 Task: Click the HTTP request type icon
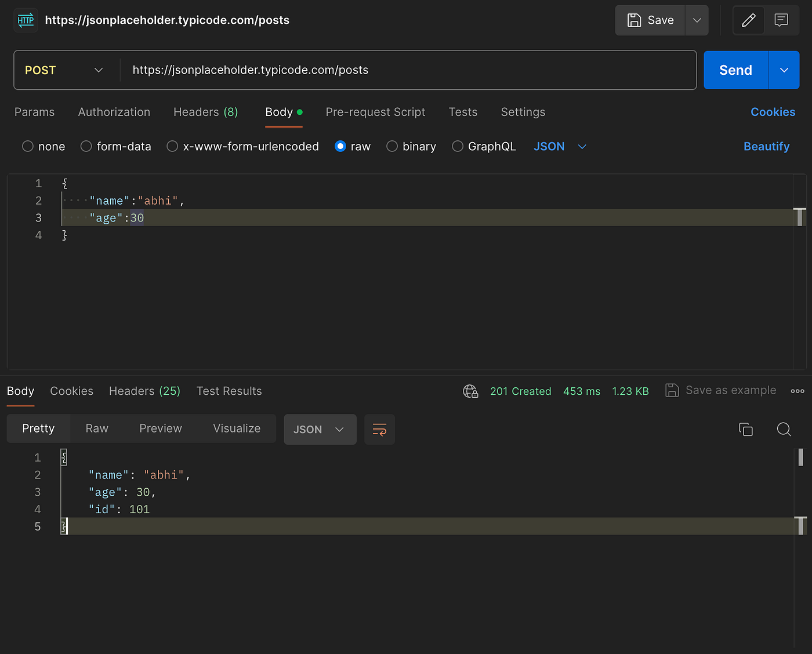tap(26, 20)
